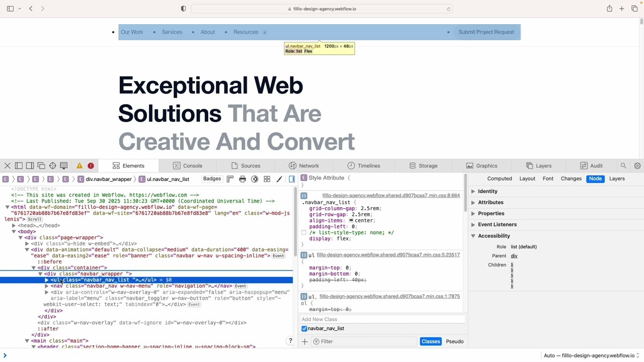Toggle forced appearance contrast icon
644x362 pixels.
pos(255,179)
